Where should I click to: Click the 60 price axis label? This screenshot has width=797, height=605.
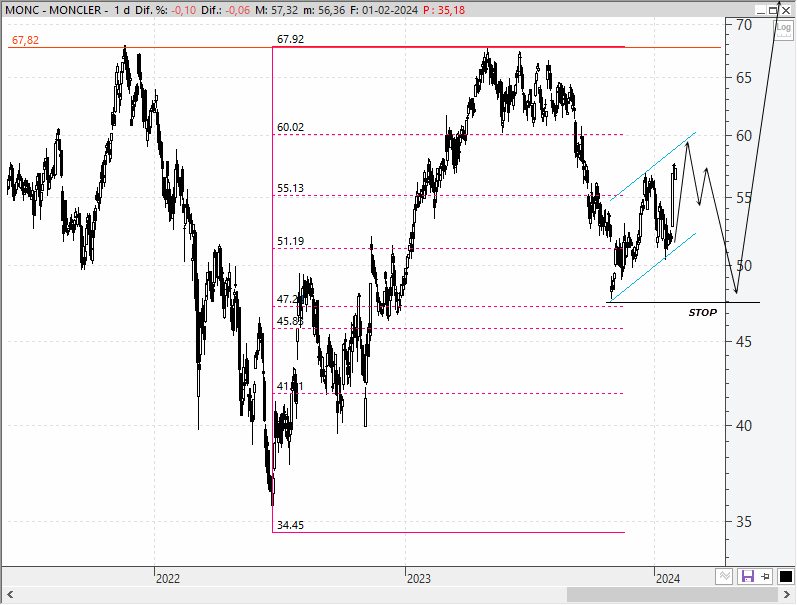pyautogui.click(x=744, y=136)
